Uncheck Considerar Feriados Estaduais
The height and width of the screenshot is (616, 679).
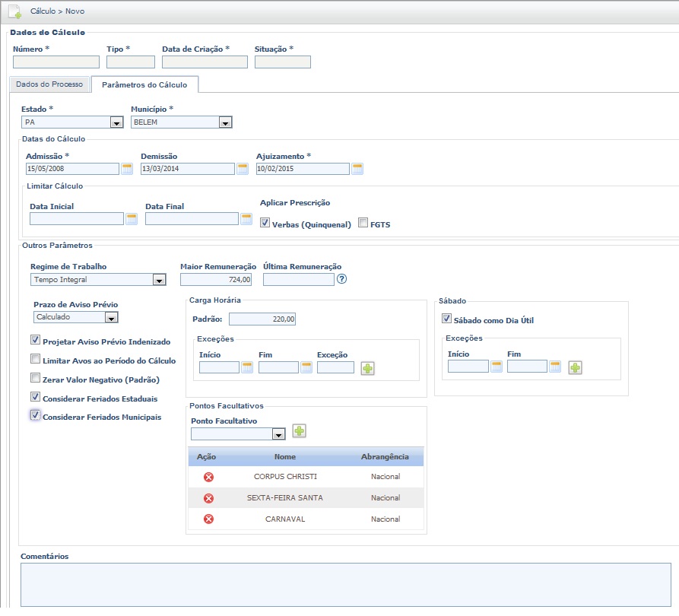[x=35, y=396]
